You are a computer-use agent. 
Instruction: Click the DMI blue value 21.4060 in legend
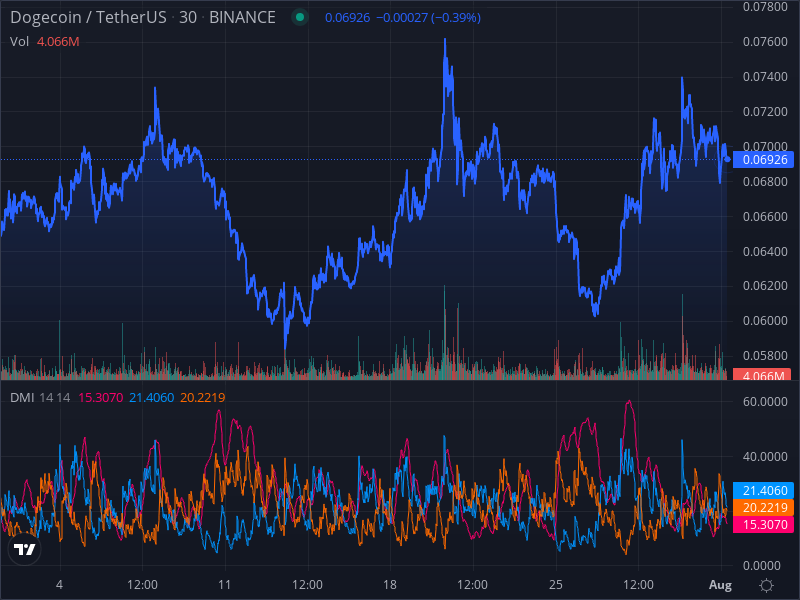coord(152,397)
